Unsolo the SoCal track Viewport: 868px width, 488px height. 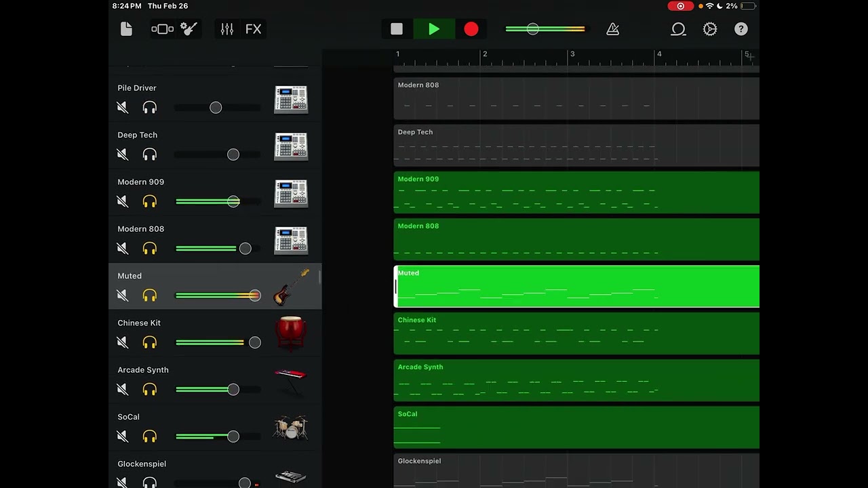pos(150,436)
